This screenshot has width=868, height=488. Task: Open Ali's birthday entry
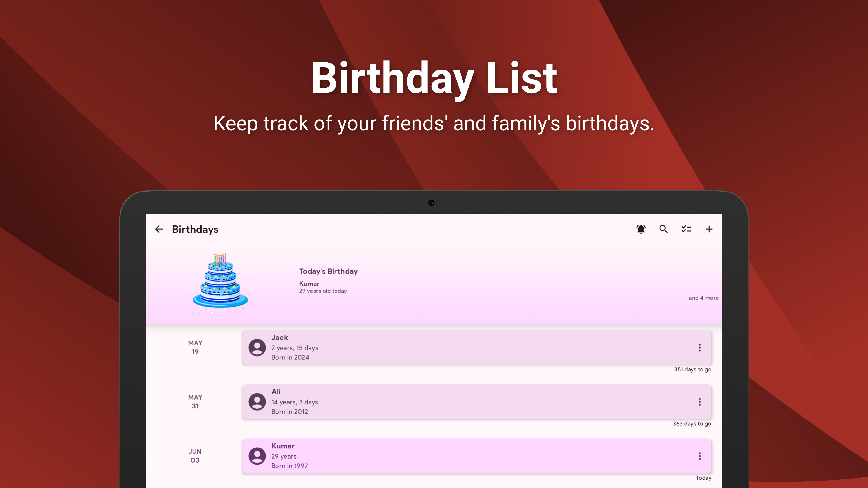477,402
